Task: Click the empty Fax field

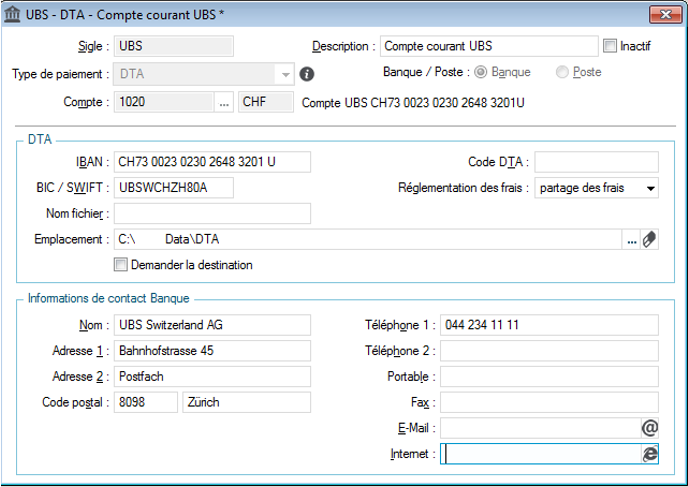Action: pos(549,402)
